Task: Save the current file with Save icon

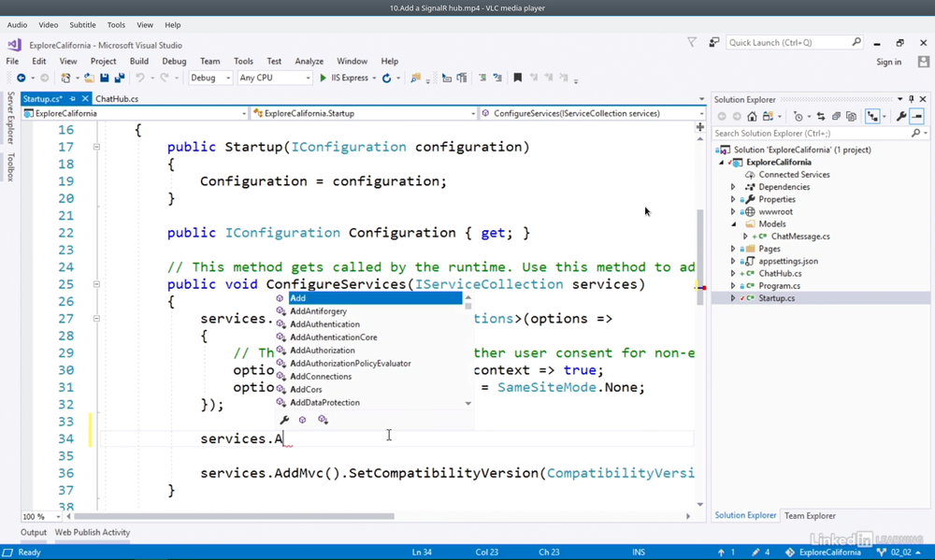Action: tap(105, 79)
